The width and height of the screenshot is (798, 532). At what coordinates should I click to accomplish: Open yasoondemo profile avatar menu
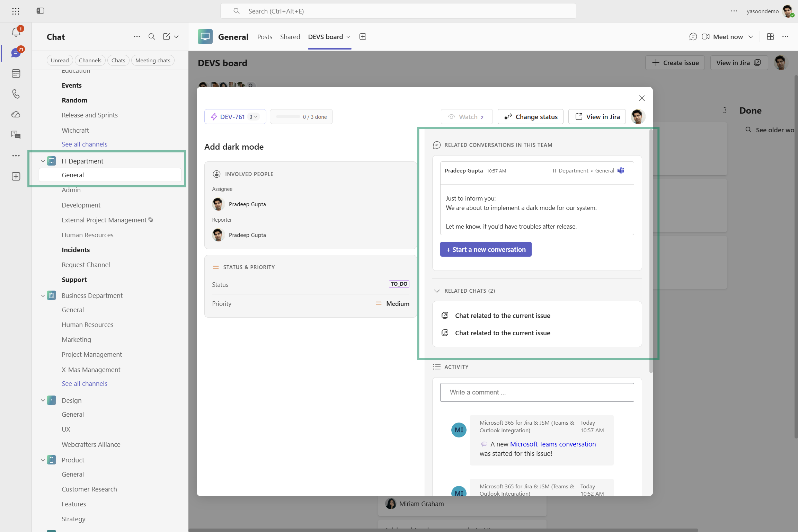point(788,11)
